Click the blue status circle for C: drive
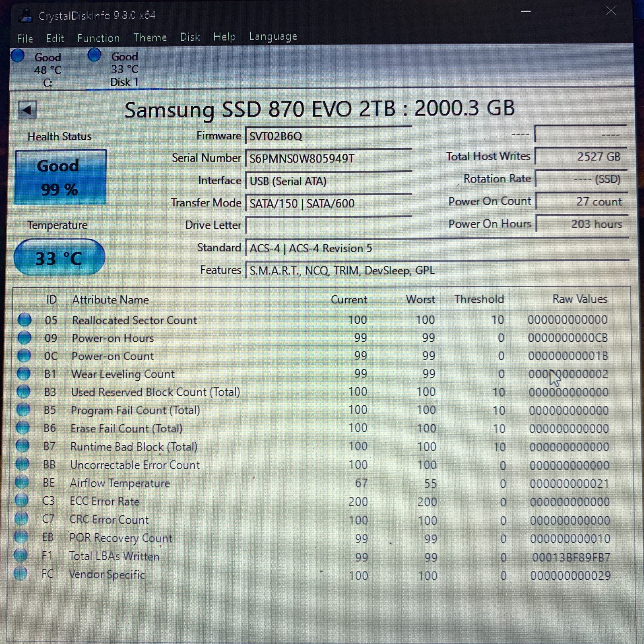The height and width of the screenshot is (644, 644). (18, 56)
